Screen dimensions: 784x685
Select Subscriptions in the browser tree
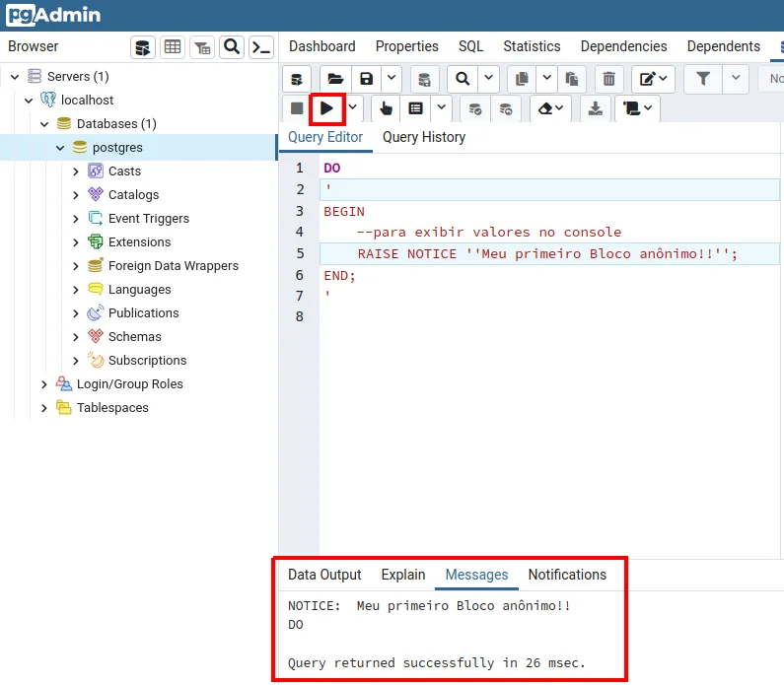[x=148, y=361]
